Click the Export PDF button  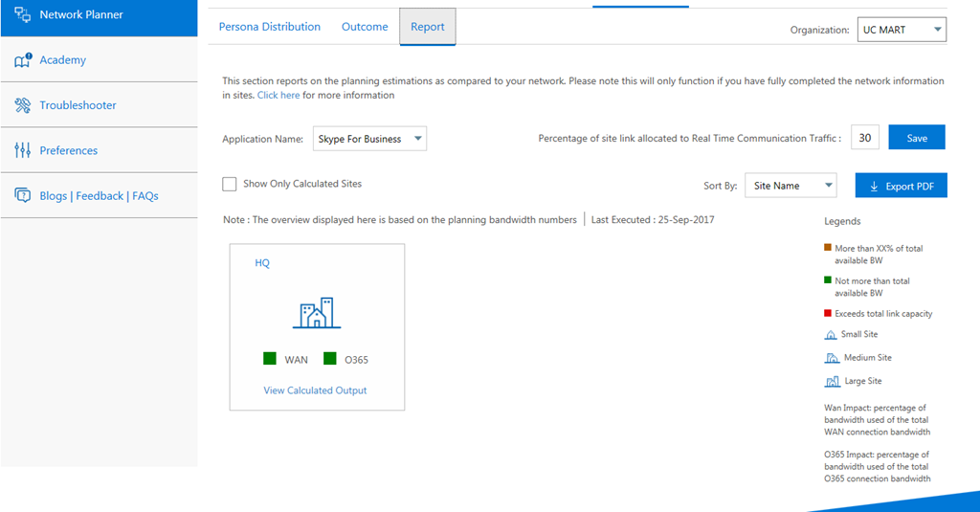click(901, 186)
